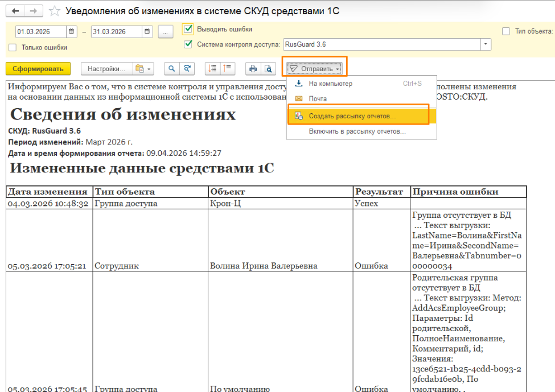Select 'Создать рассылку отчетов...' menu item
The width and height of the screenshot is (555, 392).
click(x=352, y=116)
